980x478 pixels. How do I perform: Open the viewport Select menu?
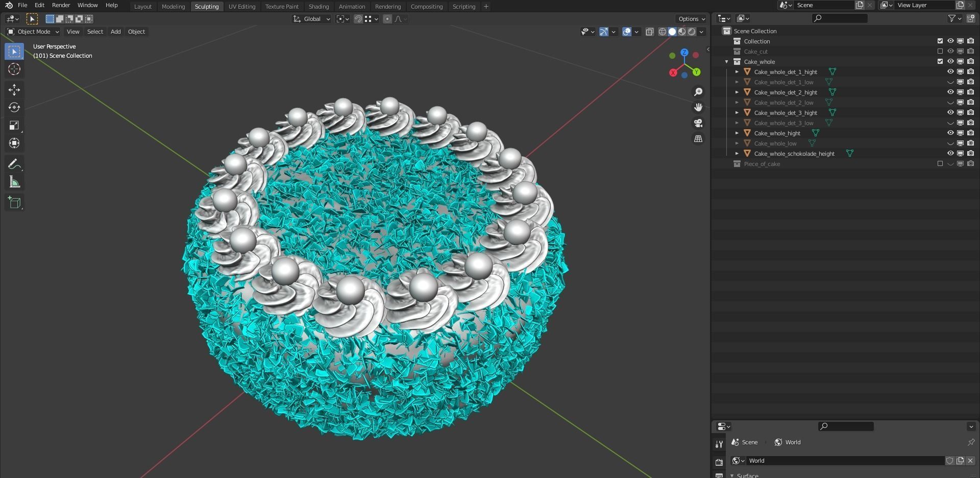click(95, 32)
